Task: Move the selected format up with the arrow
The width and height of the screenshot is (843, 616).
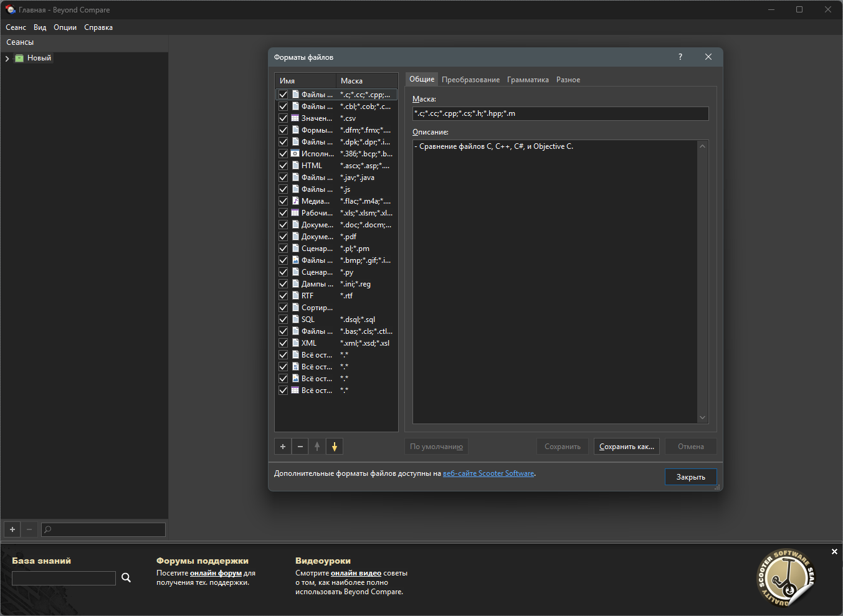Action: click(317, 447)
